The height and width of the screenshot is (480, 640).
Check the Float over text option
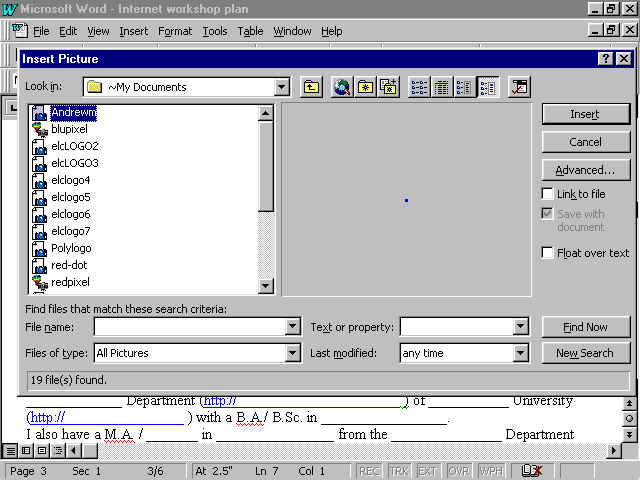click(x=547, y=253)
